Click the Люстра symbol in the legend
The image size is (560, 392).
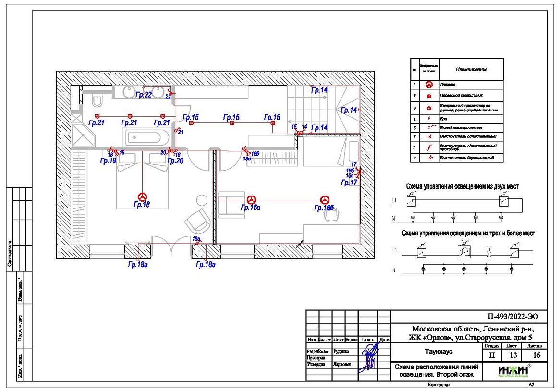point(428,85)
